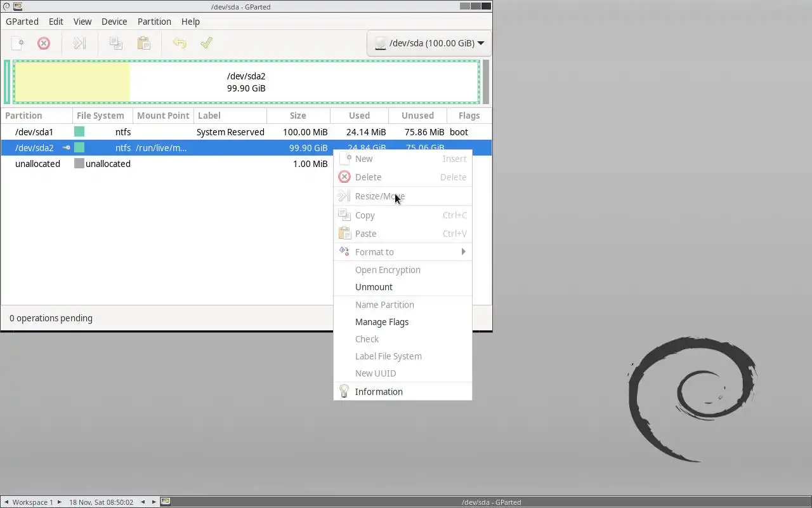
Task: Click the red Delete partition toolbar icon
Action: tap(44, 43)
